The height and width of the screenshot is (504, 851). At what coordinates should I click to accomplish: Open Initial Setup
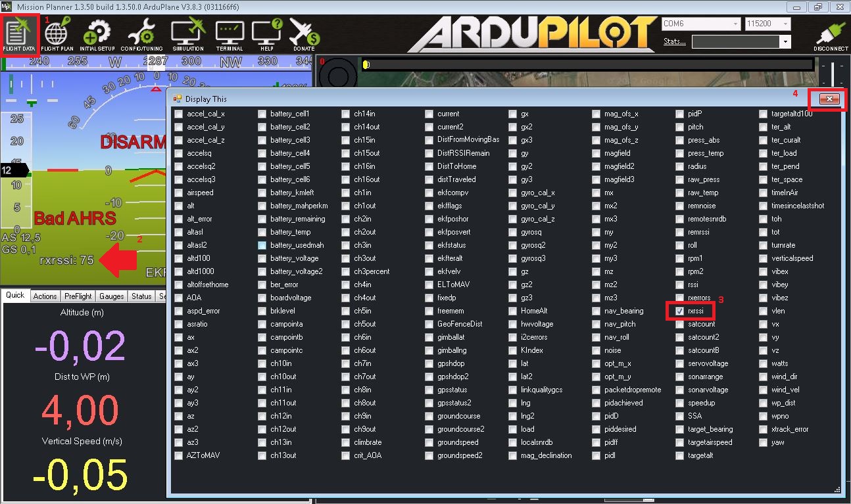(x=97, y=34)
